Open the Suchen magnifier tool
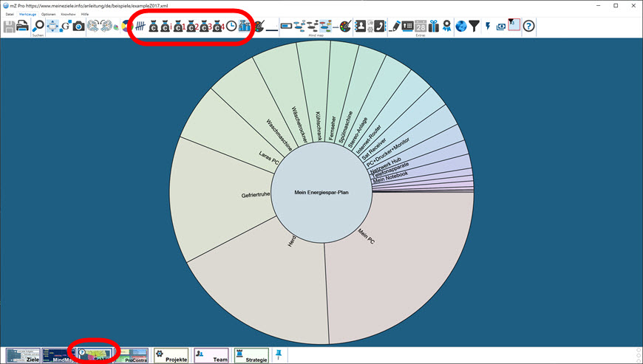The image size is (643, 364). [38, 26]
